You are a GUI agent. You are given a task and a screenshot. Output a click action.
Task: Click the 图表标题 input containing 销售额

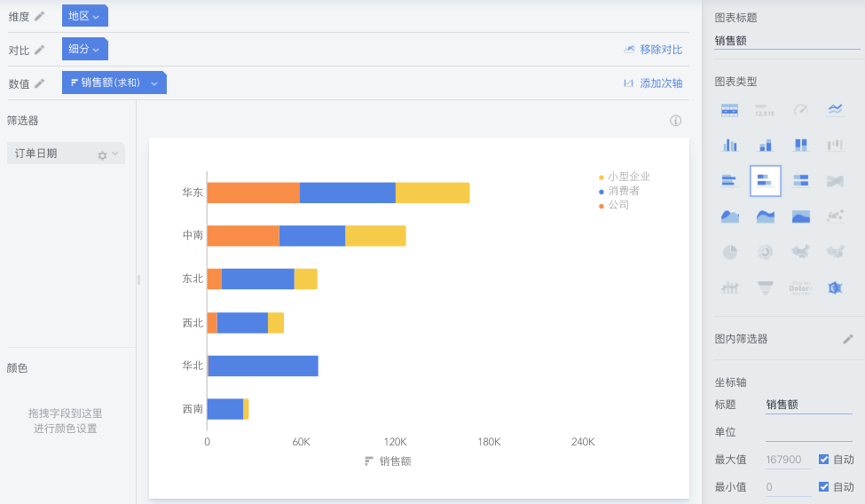tap(787, 41)
